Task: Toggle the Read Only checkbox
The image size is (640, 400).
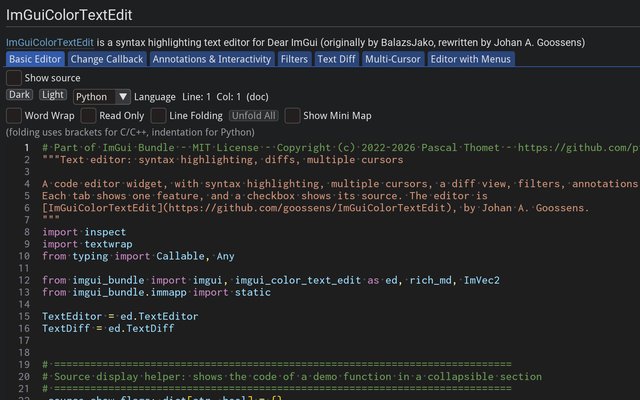Action: pyautogui.click(x=88, y=116)
